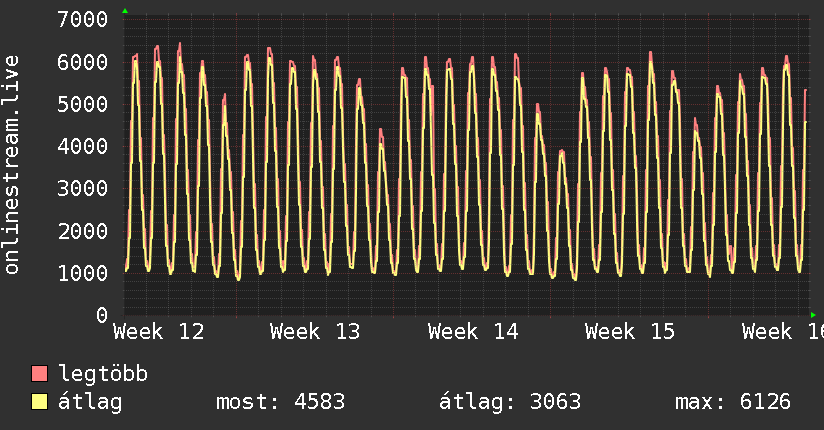824x430 pixels.
Task: Click the 'max: 6126' statistic
Action: [733, 403]
